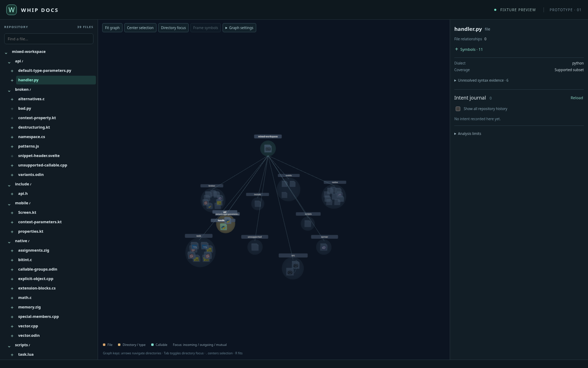Select snippet-header.svelte in the file tree
This screenshot has height=368, width=588.
(39, 156)
